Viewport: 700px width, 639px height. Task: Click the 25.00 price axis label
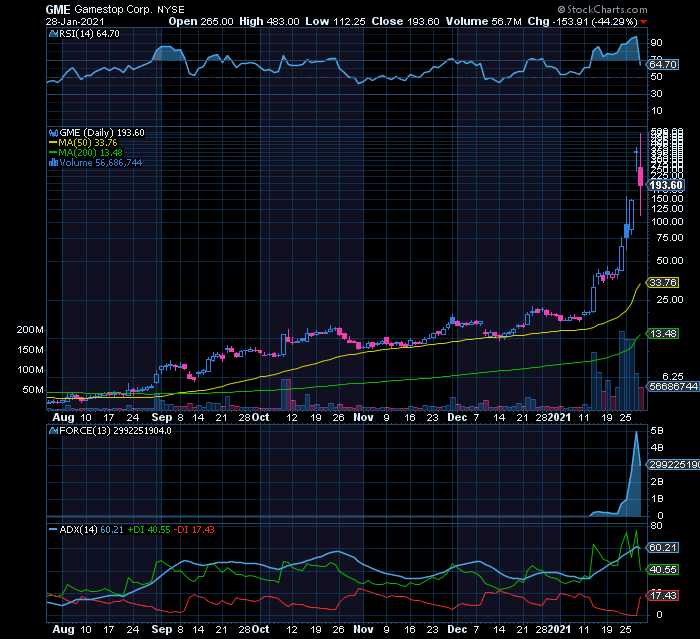(670, 300)
